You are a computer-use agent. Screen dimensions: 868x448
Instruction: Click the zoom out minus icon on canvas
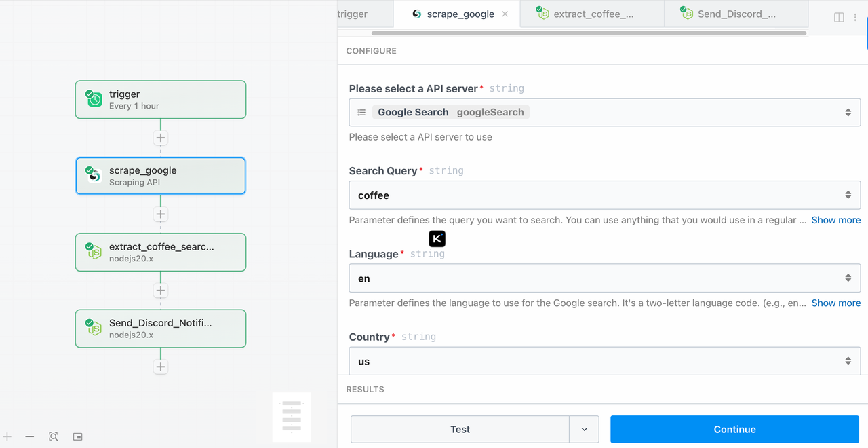(30, 436)
